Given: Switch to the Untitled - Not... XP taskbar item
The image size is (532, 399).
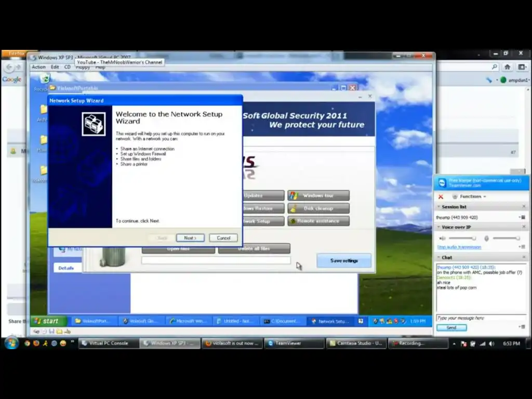Looking at the screenshot, I should [235, 321].
